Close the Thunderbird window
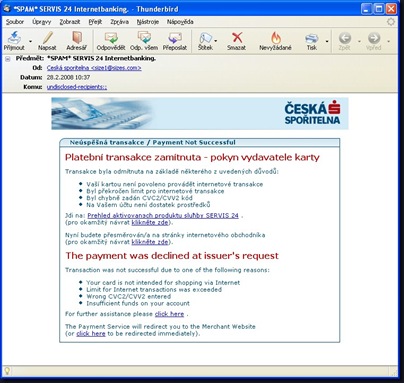The height and width of the screenshot is (383, 404). tap(391, 9)
